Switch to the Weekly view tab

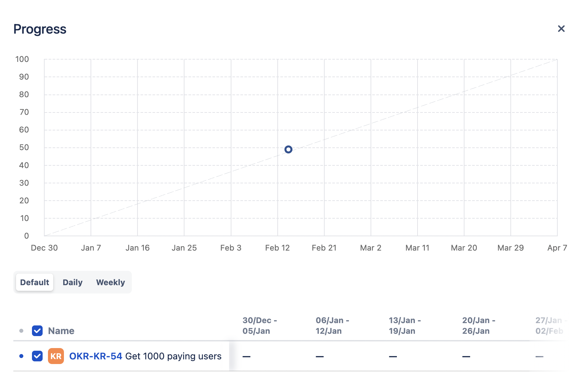(111, 282)
